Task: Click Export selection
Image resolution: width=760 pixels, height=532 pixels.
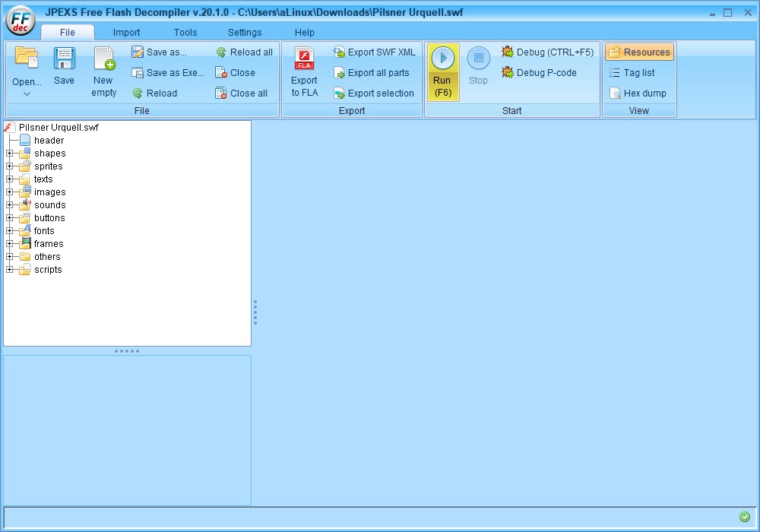Action: [374, 93]
